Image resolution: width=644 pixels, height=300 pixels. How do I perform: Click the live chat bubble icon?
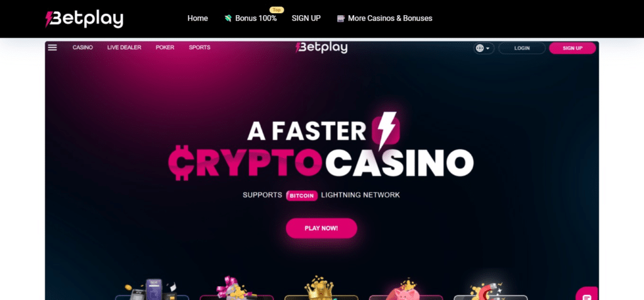pos(587,296)
